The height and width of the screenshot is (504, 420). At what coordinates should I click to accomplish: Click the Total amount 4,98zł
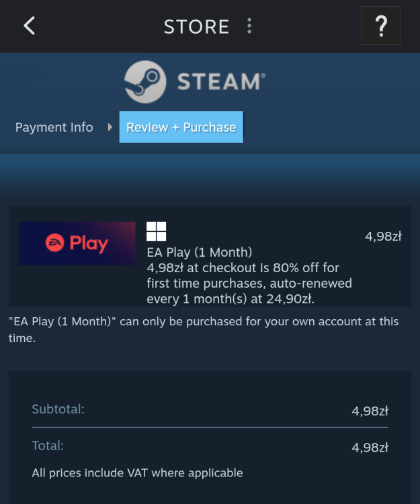[x=370, y=447]
